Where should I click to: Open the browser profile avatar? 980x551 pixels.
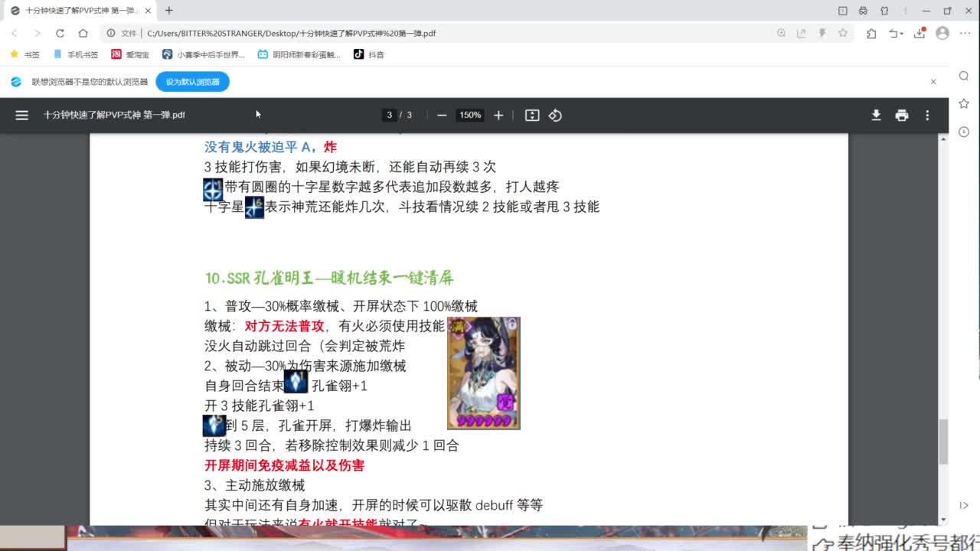tap(943, 34)
